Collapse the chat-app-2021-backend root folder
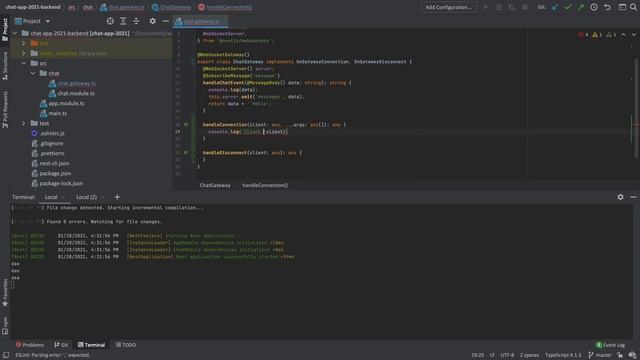This screenshot has height=360, width=640. [x=16, y=33]
